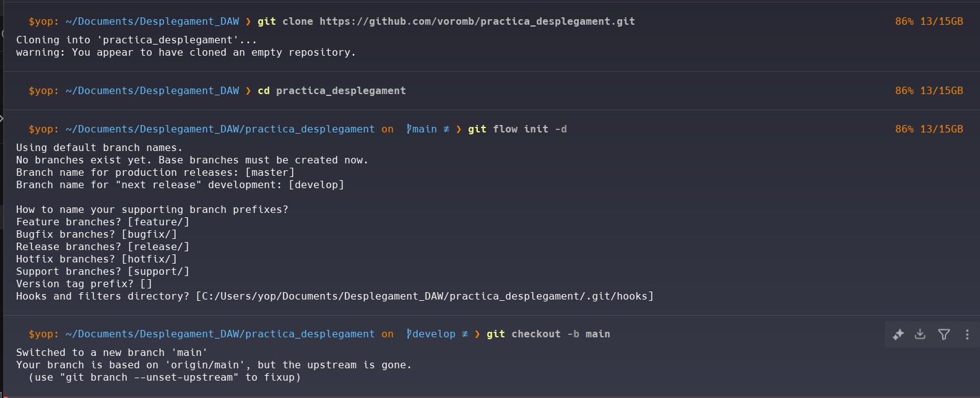The width and height of the screenshot is (980, 398).
Task: Click the memory usage indicator on git clone block
Action: click(x=929, y=22)
